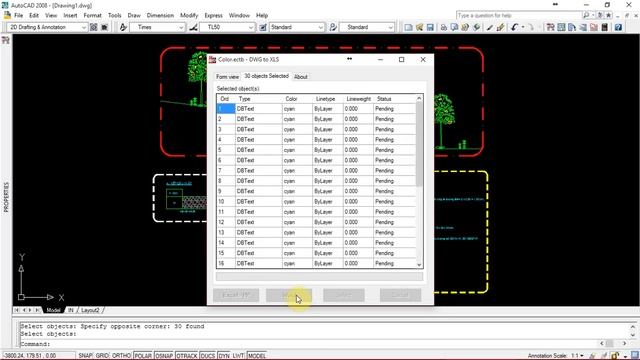Viewport: 640px width, 360px height.
Task: Open Plot Preview icon
Action: [454, 27]
